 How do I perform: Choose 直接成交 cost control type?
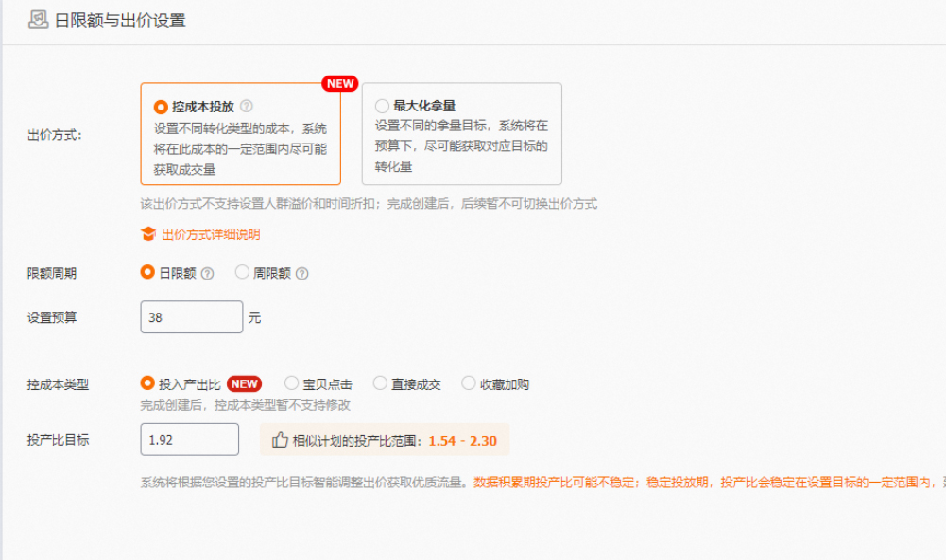[x=379, y=382]
